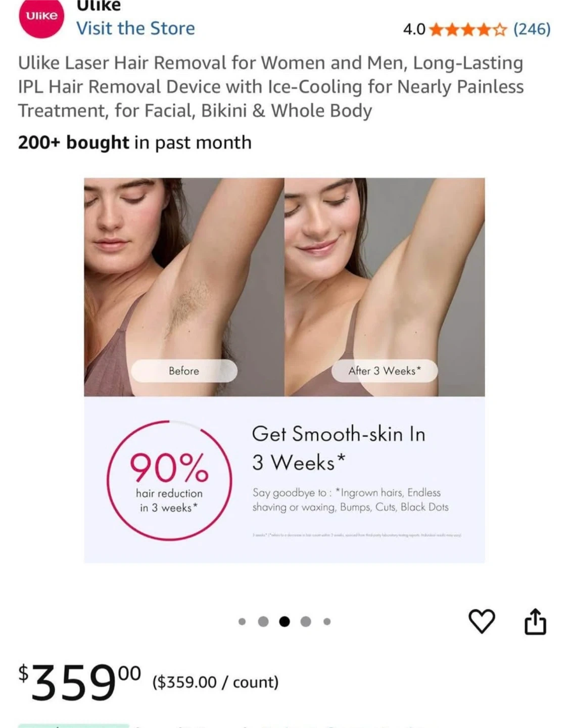Tap the heart wishlist icon
This screenshot has height=728, width=570.
482,621
